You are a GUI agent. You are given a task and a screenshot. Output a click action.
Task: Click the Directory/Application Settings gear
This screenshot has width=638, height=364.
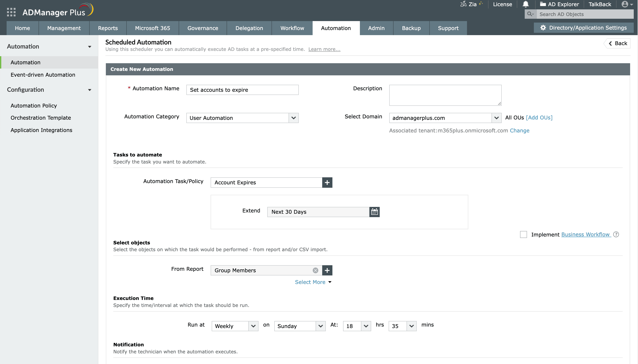[543, 28]
